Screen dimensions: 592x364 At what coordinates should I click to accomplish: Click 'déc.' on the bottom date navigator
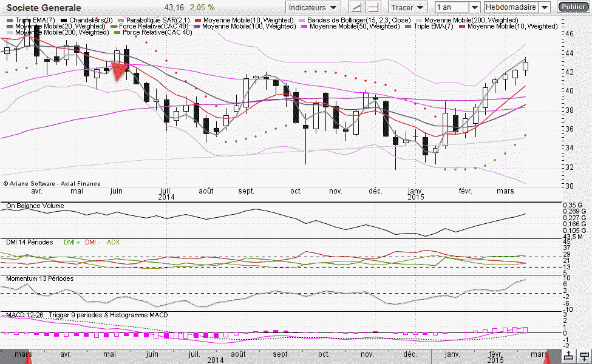click(410, 354)
